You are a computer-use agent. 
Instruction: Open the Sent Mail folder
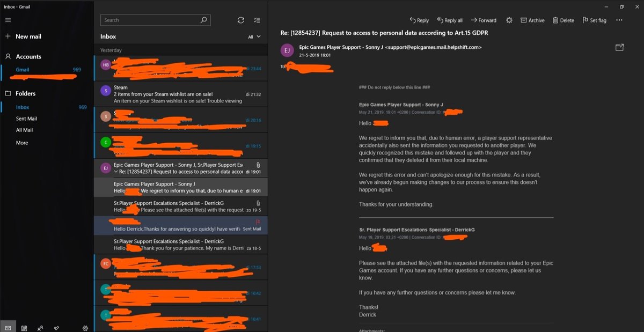coord(26,119)
